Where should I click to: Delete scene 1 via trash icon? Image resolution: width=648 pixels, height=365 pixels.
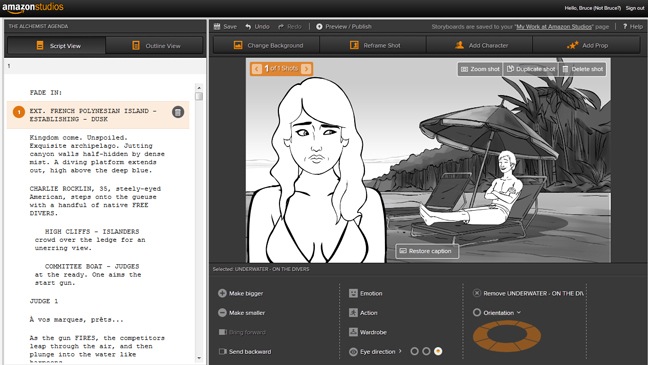178,112
